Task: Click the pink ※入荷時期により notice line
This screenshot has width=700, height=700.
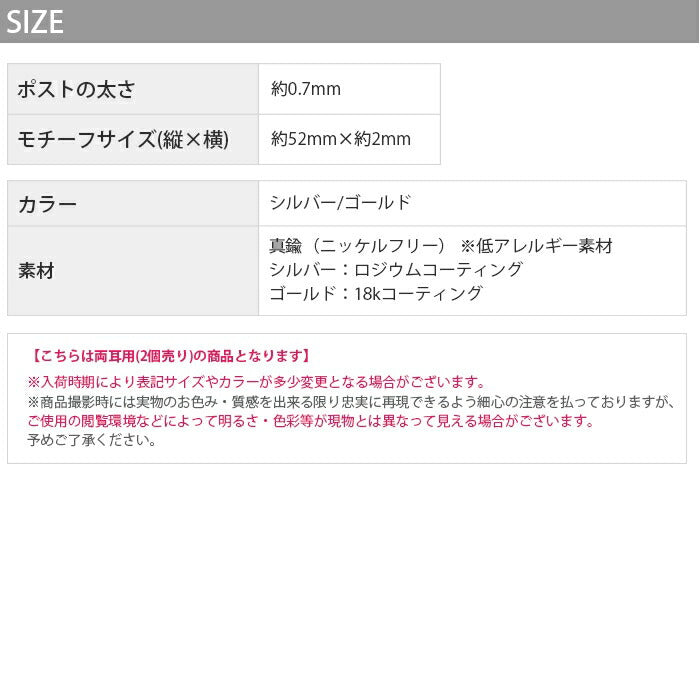Action: click(x=257, y=382)
